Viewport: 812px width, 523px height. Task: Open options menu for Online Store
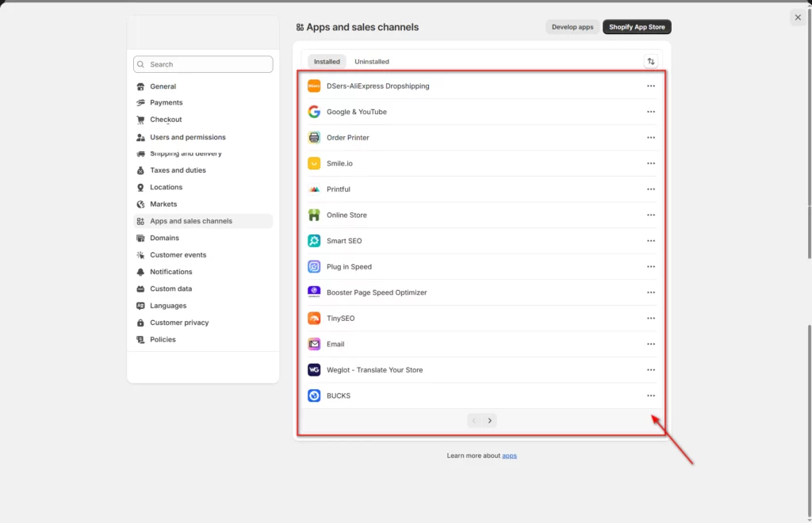(x=651, y=216)
